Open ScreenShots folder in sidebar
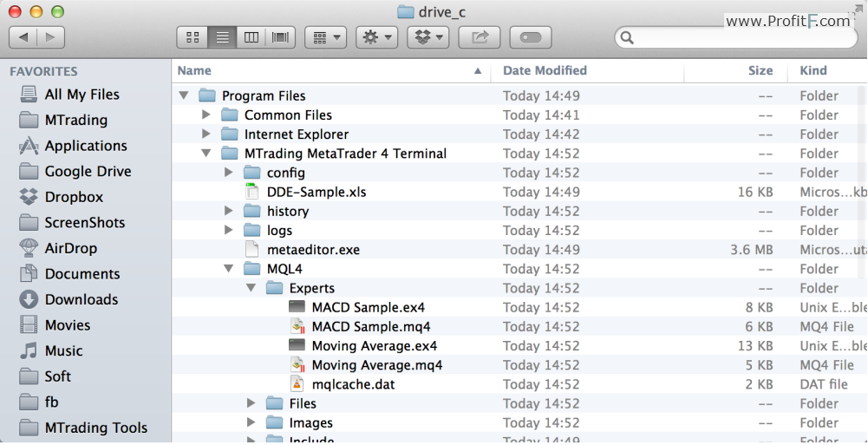The width and height of the screenshot is (868, 445). click(x=72, y=222)
